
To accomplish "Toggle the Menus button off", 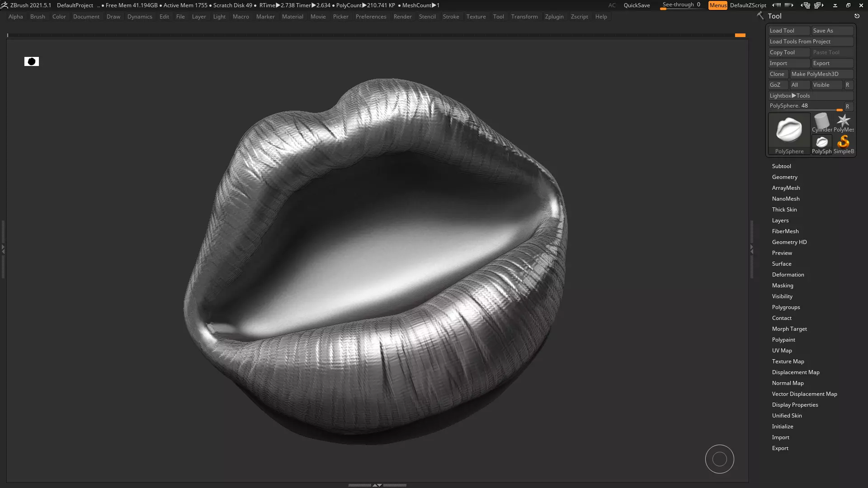I will (717, 5).
